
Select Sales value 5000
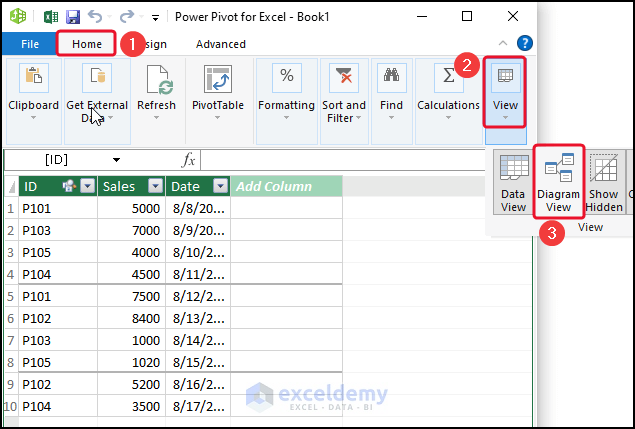(x=132, y=208)
